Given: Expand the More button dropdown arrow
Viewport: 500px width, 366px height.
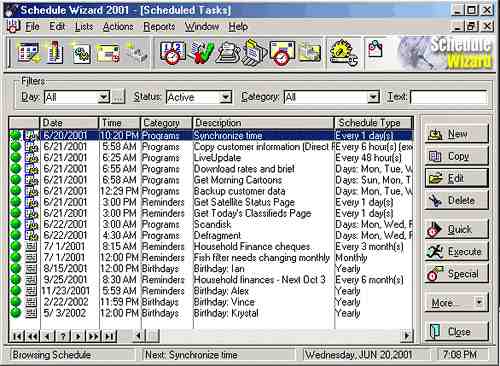Looking at the screenshot, I should point(479,302).
